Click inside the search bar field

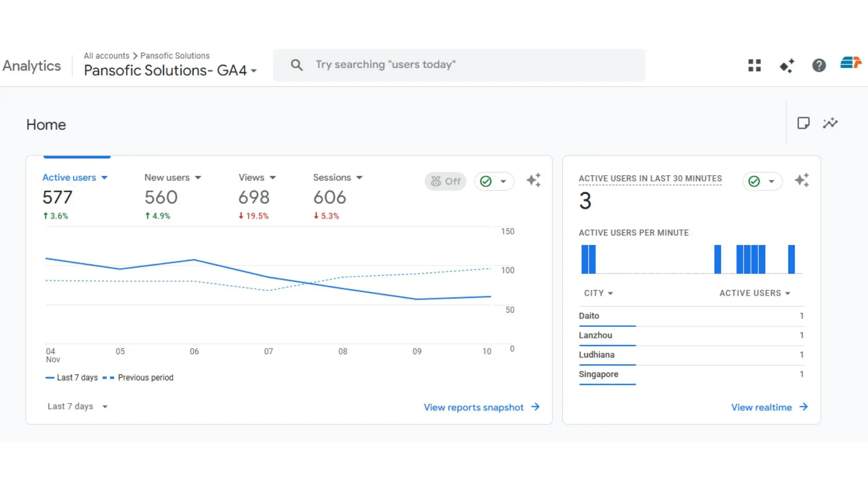426,65
